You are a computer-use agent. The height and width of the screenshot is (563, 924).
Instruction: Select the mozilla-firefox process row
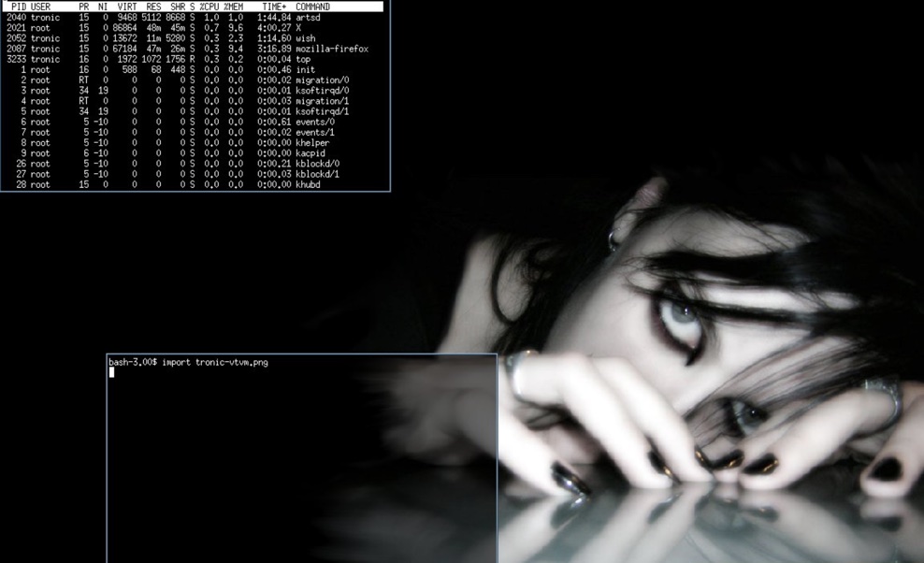click(x=187, y=49)
